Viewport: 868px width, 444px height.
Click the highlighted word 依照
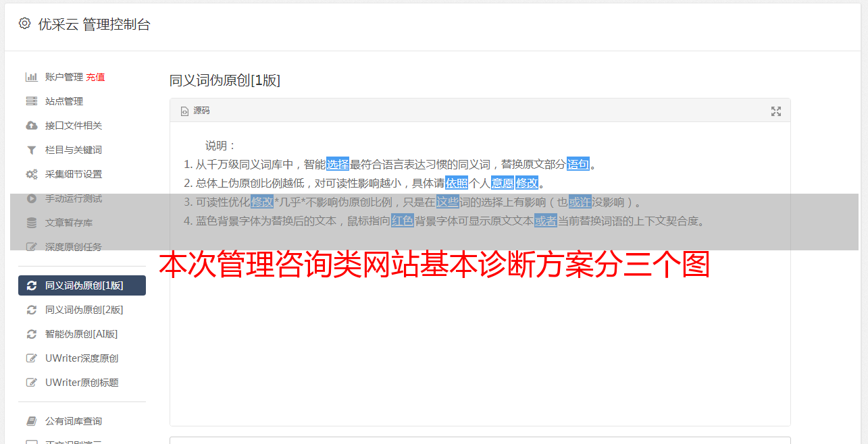[x=457, y=183]
